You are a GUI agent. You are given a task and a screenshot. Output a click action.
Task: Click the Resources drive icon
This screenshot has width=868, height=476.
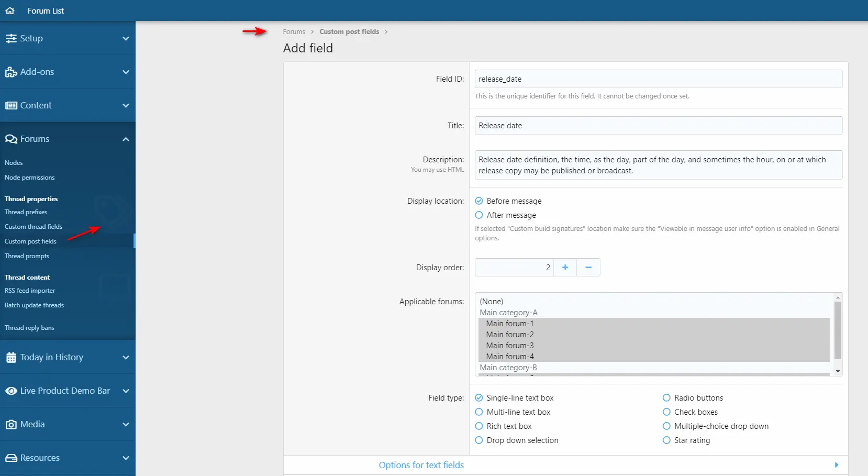[x=11, y=458]
